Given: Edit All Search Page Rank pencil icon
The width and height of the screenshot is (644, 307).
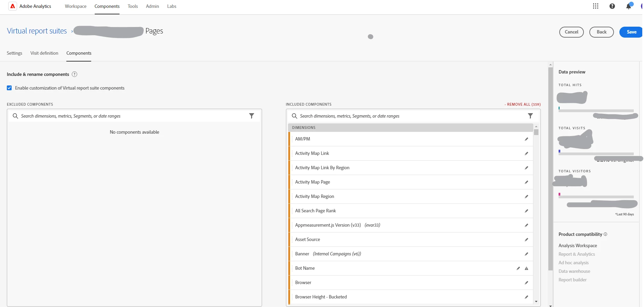Looking at the screenshot, I should coord(526,211).
